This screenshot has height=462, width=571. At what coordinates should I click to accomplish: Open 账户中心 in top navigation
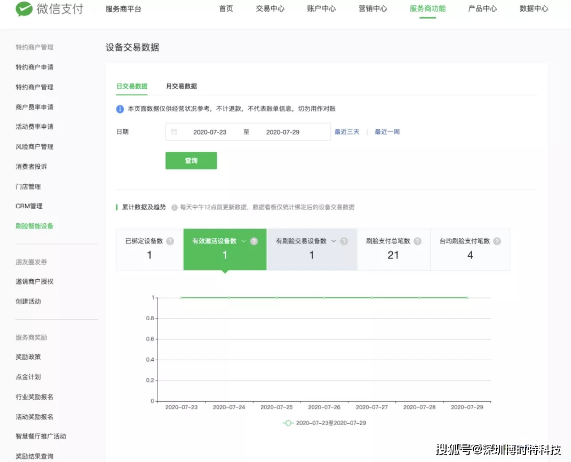pyautogui.click(x=321, y=9)
